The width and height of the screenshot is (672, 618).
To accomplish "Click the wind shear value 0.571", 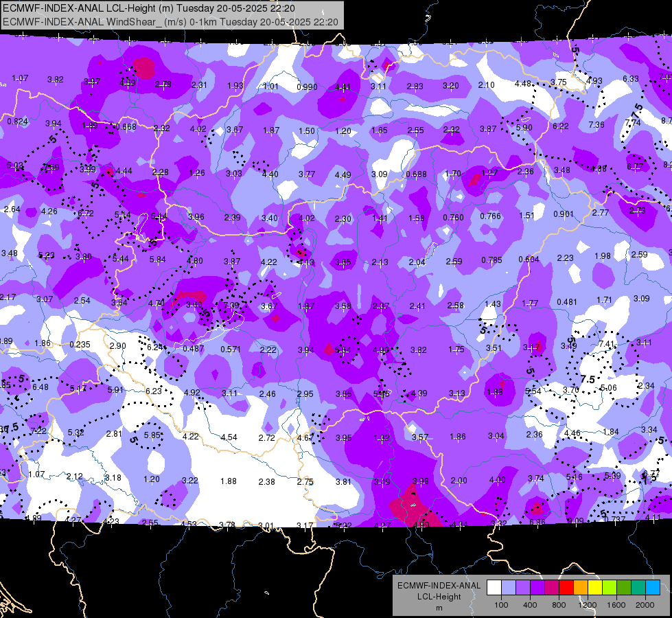I will [x=231, y=349].
